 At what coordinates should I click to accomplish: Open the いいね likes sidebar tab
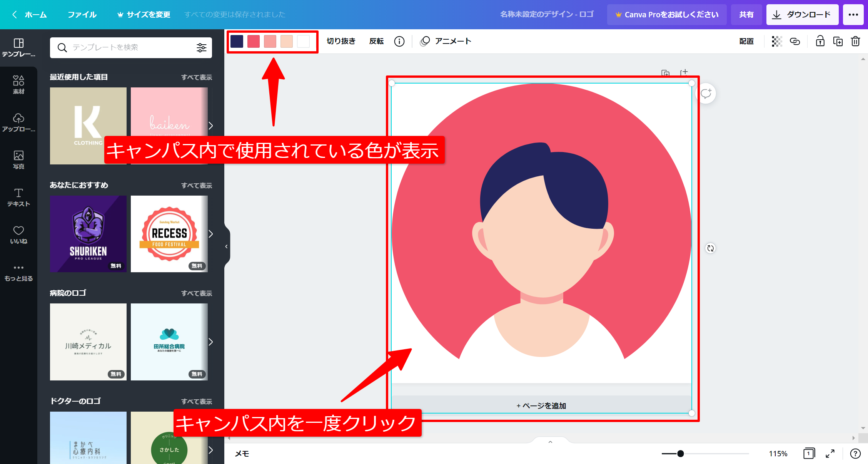click(x=18, y=235)
